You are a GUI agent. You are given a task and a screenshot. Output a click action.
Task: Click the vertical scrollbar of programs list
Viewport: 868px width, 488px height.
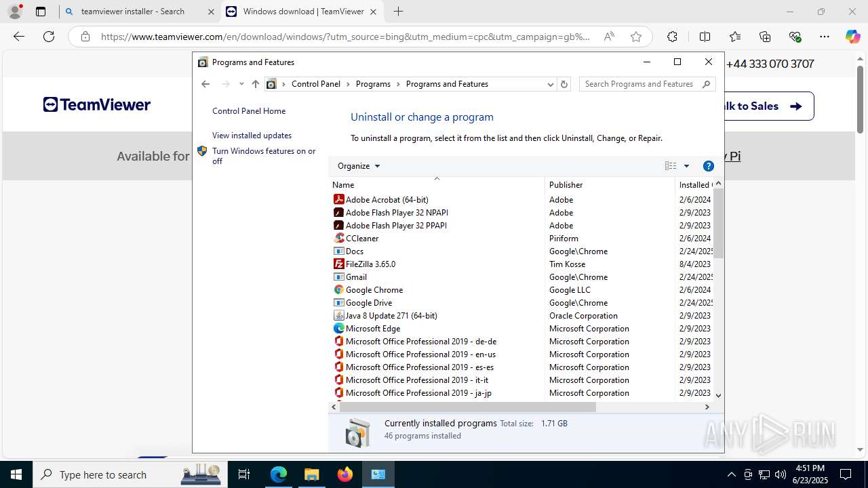(718, 223)
